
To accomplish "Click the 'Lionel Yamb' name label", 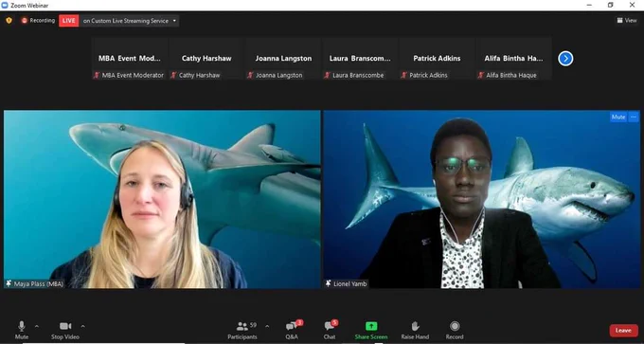I will (349, 284).
